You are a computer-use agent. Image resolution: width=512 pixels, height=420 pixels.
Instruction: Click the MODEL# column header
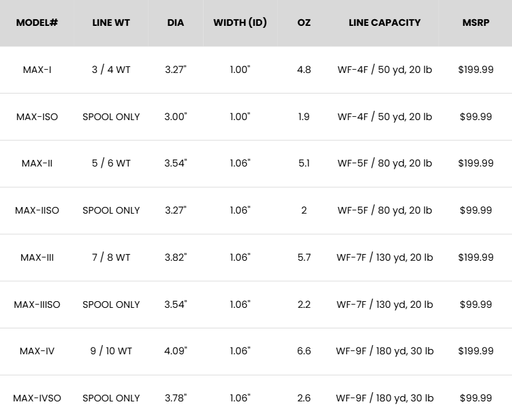tap(37, 23)
